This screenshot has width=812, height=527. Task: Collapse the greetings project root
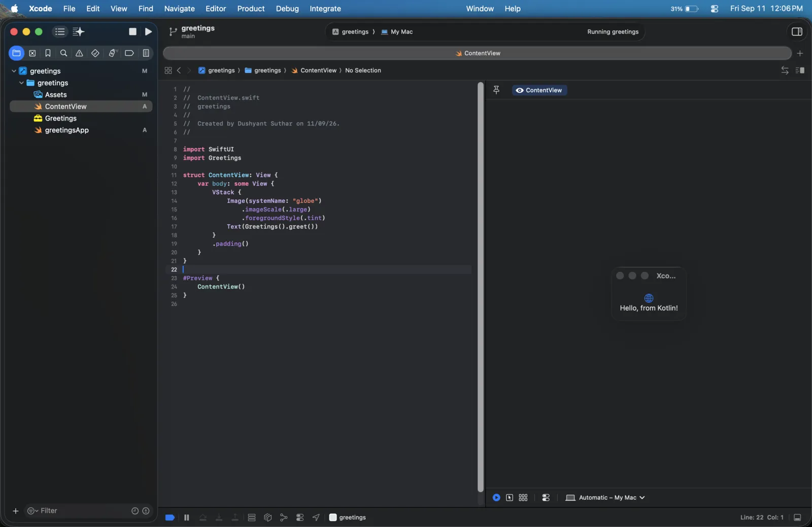pos(14,71)
